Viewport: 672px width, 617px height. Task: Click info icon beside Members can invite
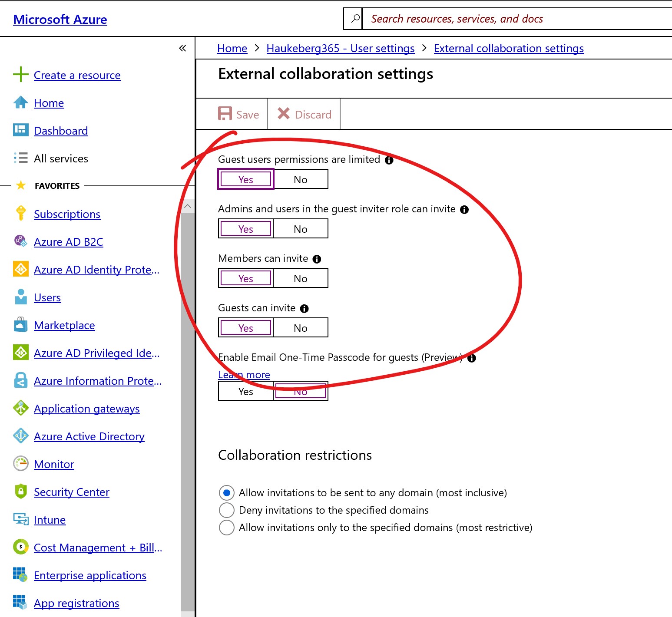(x=317, y=259)
